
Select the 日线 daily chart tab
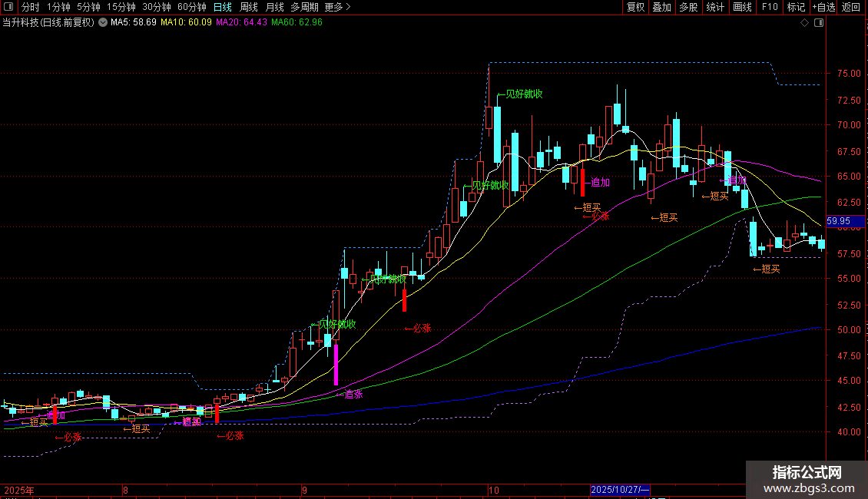point(223,7)
